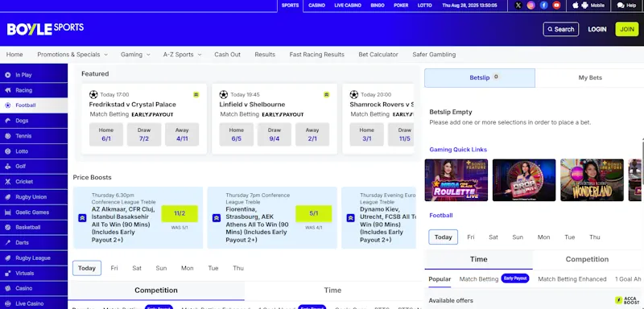Click the yellow JOIN button

tap(627, 29)
